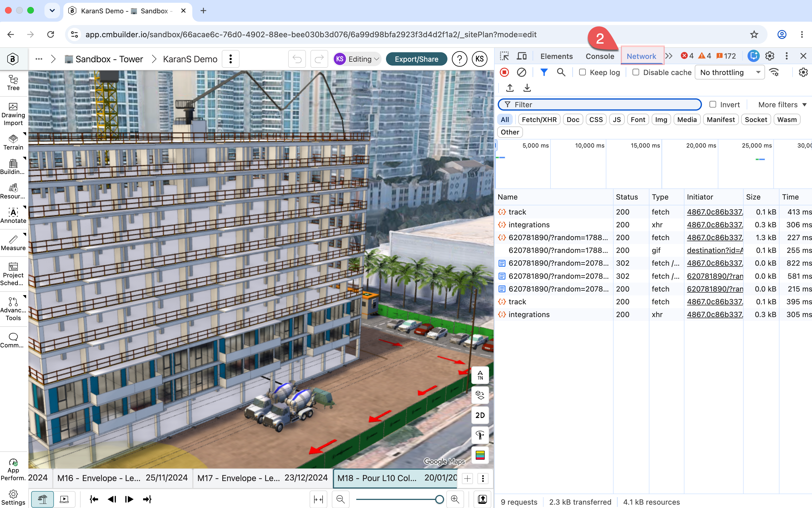Select the Measure tool
The image size is (812, 508).
(13, 243)
